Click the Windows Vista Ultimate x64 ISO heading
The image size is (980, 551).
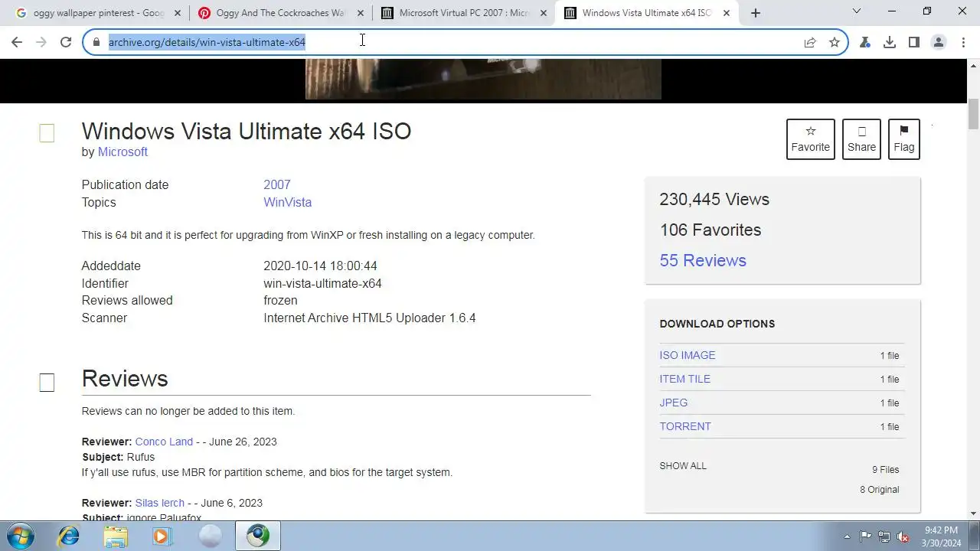tap(247, 132)
